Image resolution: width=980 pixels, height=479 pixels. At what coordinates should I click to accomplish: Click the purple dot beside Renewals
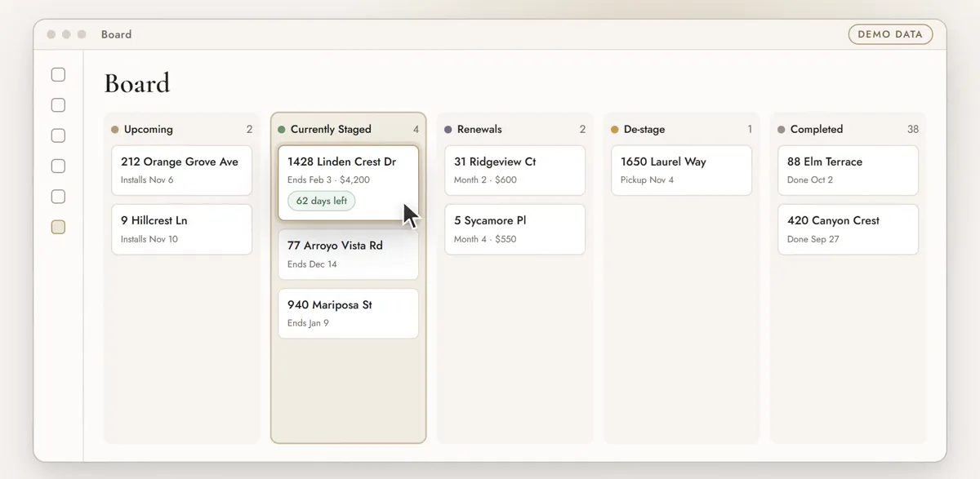tap(448, 130)
